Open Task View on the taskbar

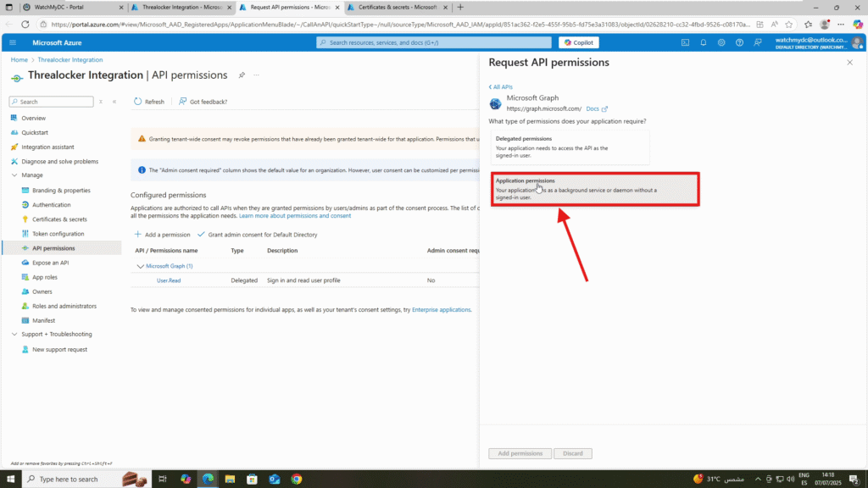[x=163, y=479]
